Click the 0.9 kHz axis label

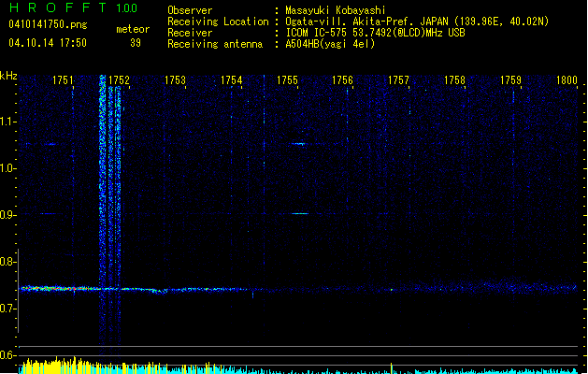[7, 215]
